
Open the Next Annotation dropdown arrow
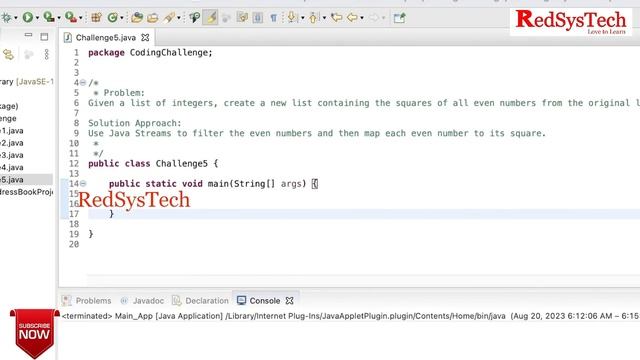pos(302,18)
